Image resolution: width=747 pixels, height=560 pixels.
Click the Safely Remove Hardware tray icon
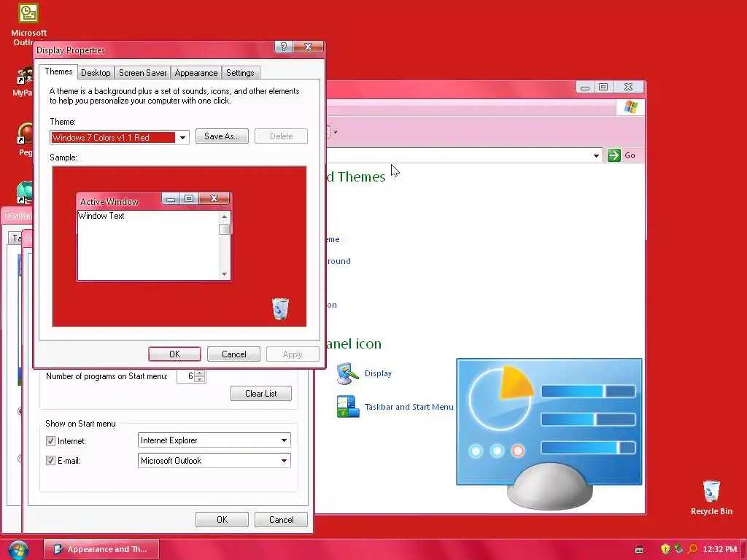678,549
